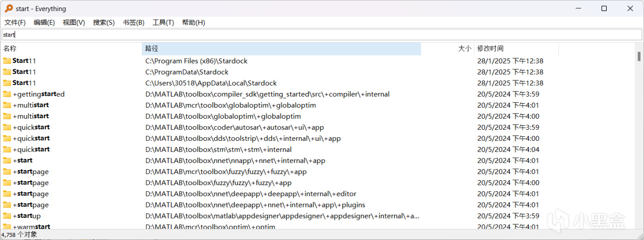This screenshot has height=240, width=644.
Task: Click folder icon of +quickstart in dds toolstrip path
Action: pos(7,138)
